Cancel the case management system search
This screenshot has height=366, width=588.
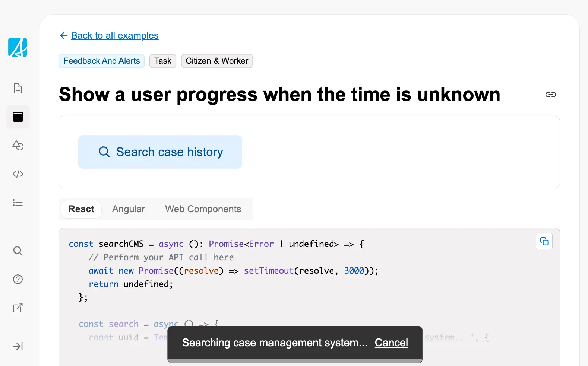point(391,343)
